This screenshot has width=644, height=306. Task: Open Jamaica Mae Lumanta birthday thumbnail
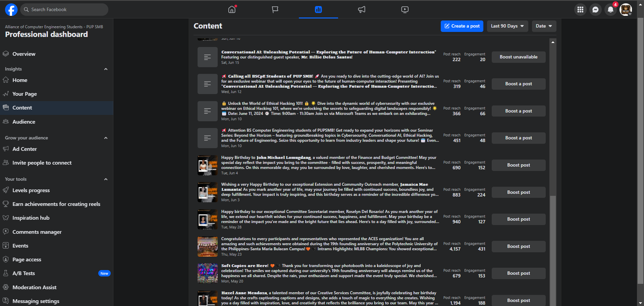[208, 192]
